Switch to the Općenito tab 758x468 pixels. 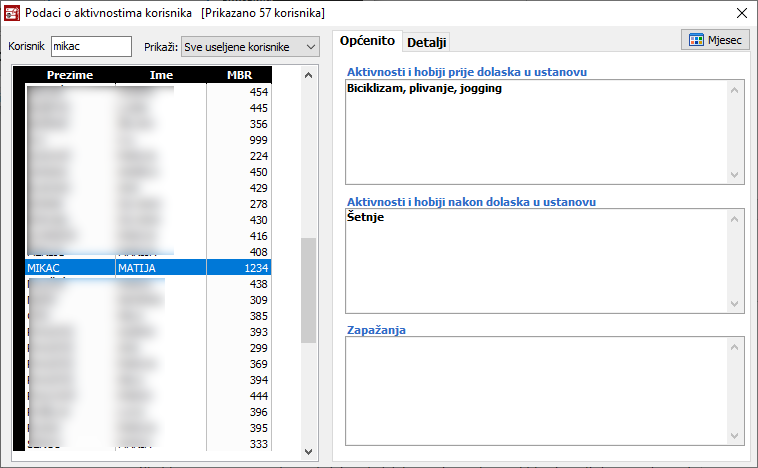point(367,41)
